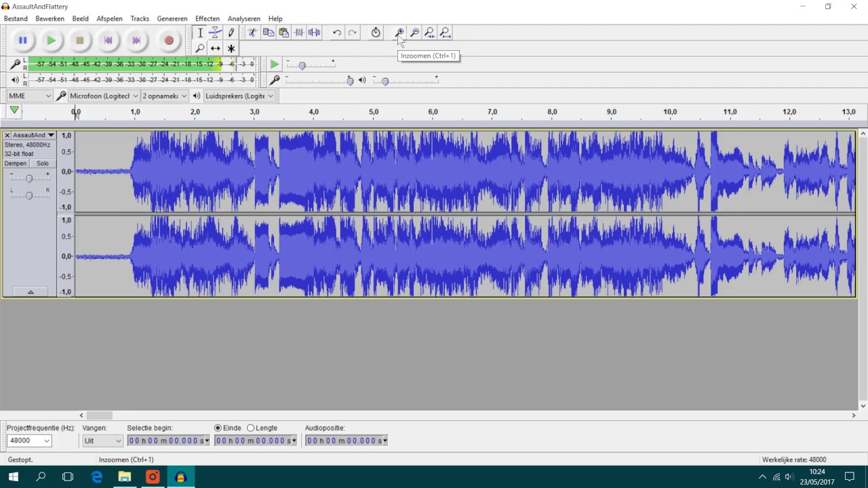Select the Multi-tool asterisk icon

click(231, 48)
